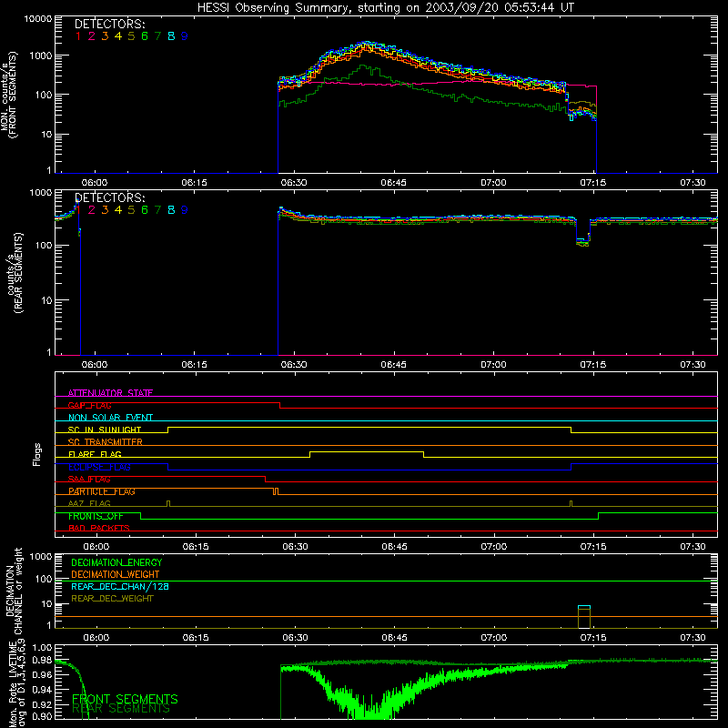This screenshot has height=728, width=728.
Task: Click the REAR SEGMENTS livetime legend
Action: (x=122, y=710)
